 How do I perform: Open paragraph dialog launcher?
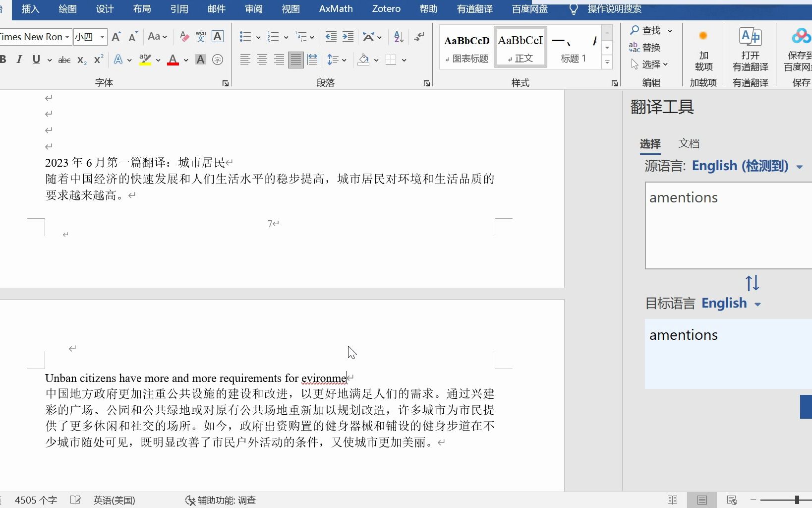[427, 83]
